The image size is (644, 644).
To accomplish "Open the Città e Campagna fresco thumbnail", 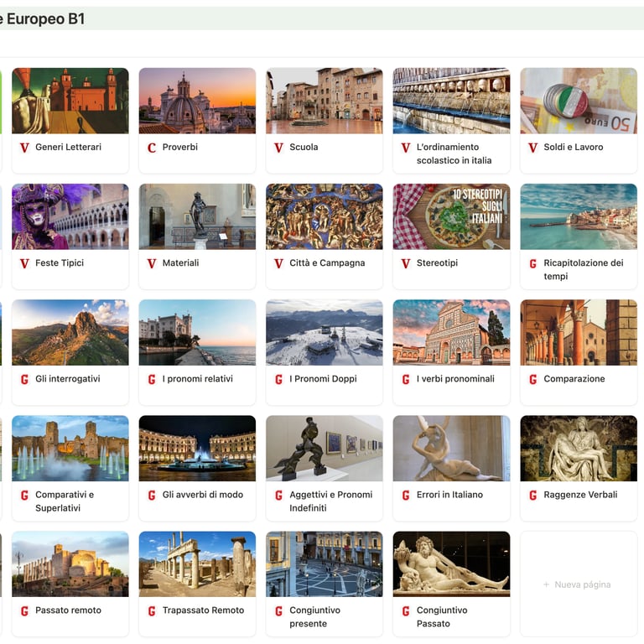I will (324, 216).
